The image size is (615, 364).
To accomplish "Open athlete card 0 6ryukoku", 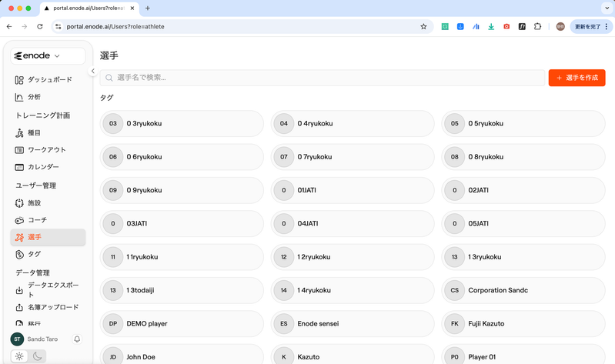I will [182, 157].
